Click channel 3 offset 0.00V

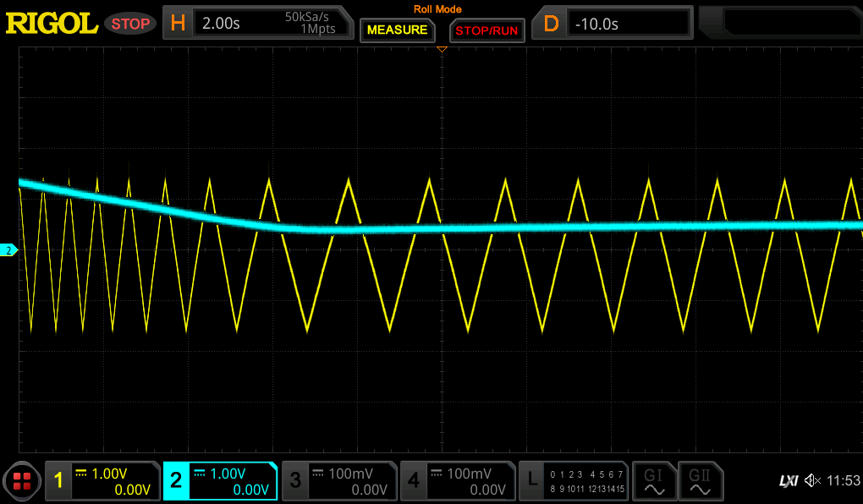[x=369, y=489]
